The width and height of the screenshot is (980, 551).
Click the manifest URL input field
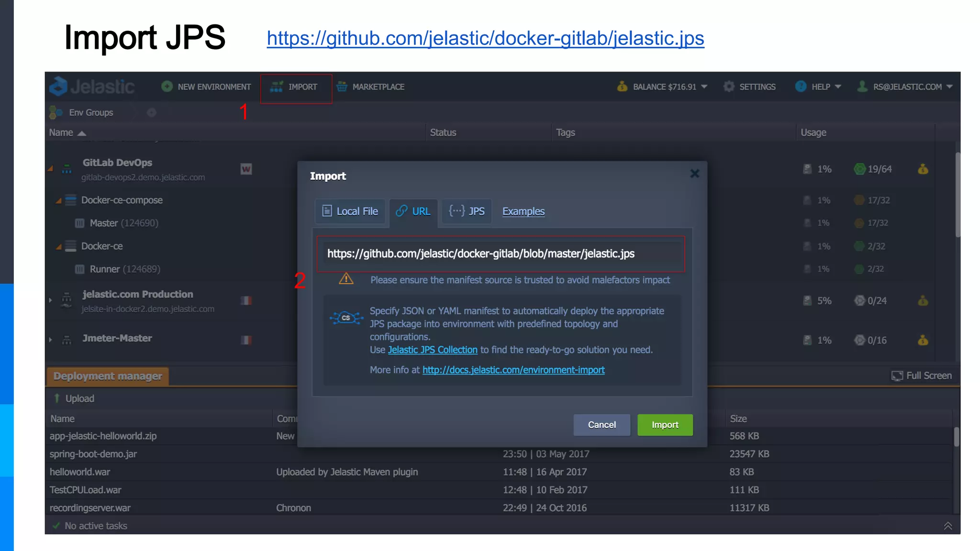(x=501, y=254)
